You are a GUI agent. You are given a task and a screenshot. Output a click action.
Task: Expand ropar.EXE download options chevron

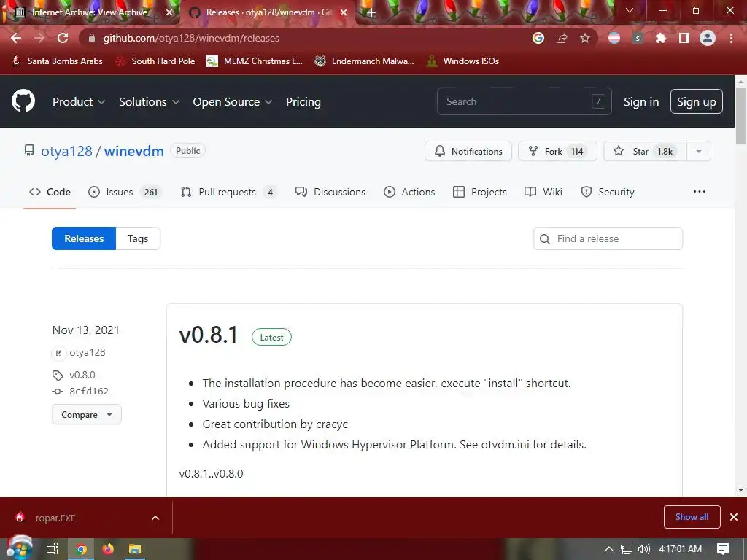coord(155,518)
